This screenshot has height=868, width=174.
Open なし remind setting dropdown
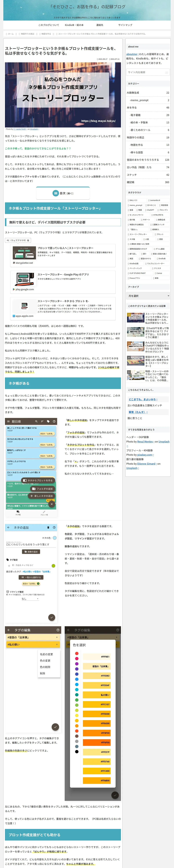(x=30, y=599)
